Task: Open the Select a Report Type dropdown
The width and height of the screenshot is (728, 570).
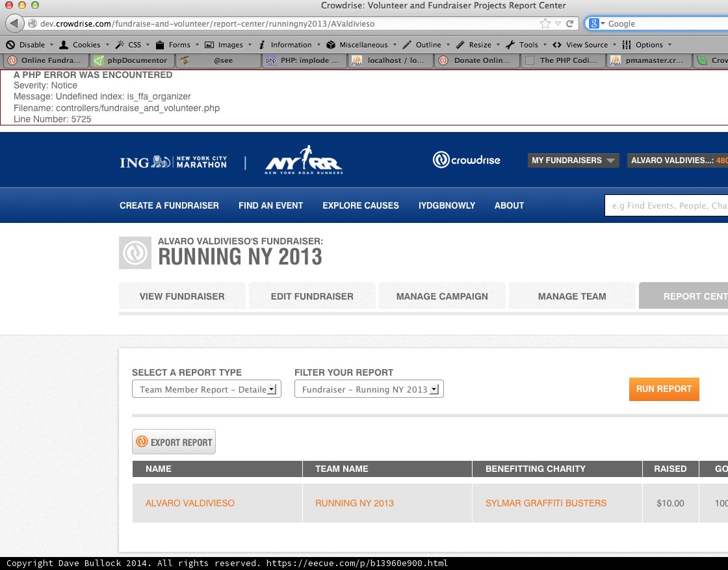Action: pyautogui.click(x=207, y=389)
